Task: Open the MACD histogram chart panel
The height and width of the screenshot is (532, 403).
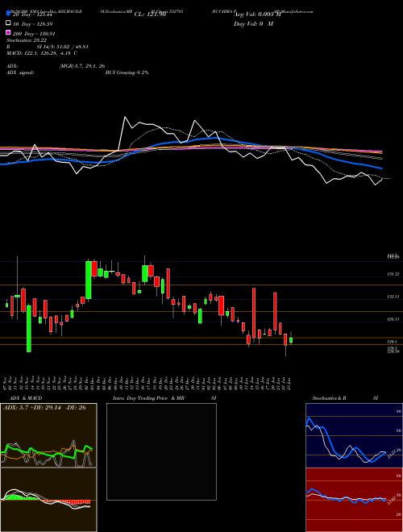Action: click(x=48, y=500)
